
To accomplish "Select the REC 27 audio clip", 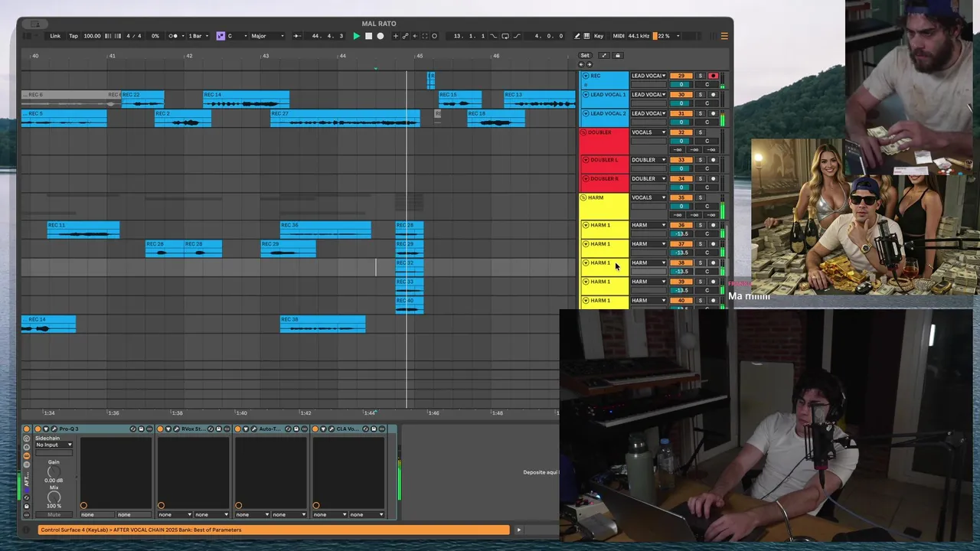I will [x=345, y=118].
